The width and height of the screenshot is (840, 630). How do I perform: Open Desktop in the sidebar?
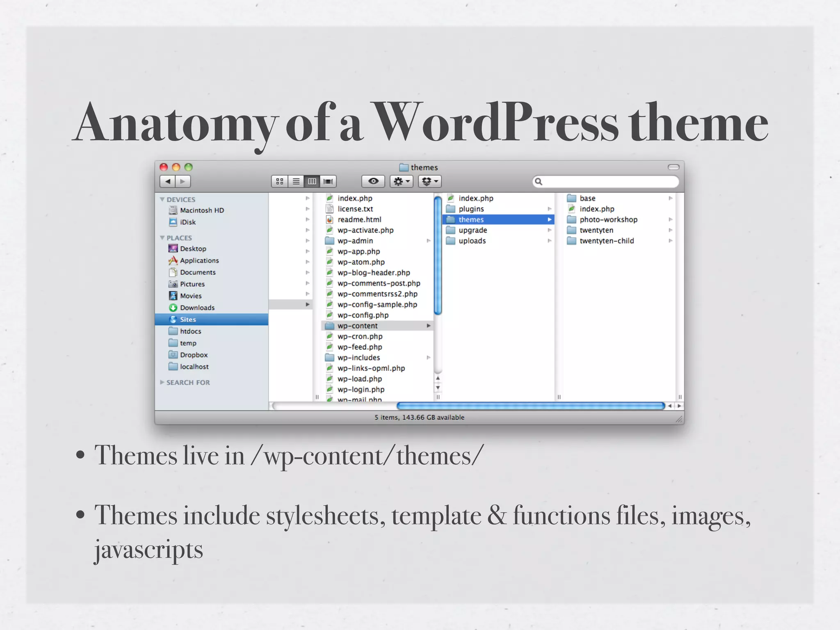click(x=187, y=249)
